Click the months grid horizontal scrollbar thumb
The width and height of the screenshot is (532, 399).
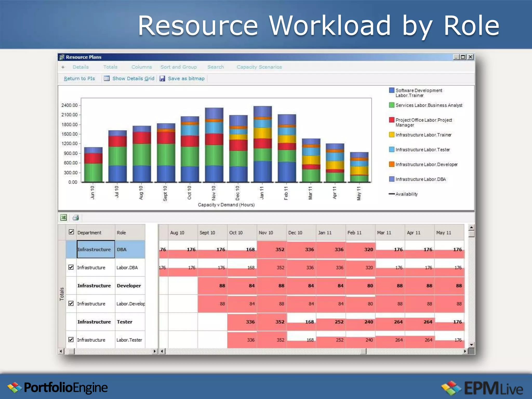(x=363, y=351)
